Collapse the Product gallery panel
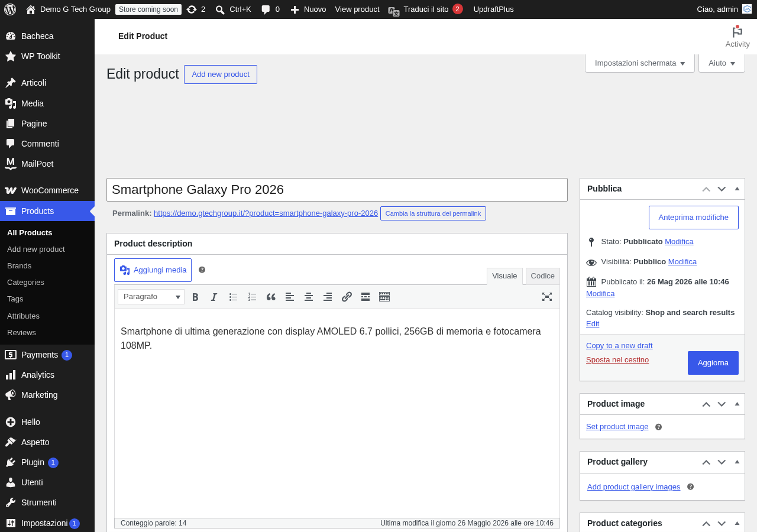757x532 pixels. click(x=737, y=462)
